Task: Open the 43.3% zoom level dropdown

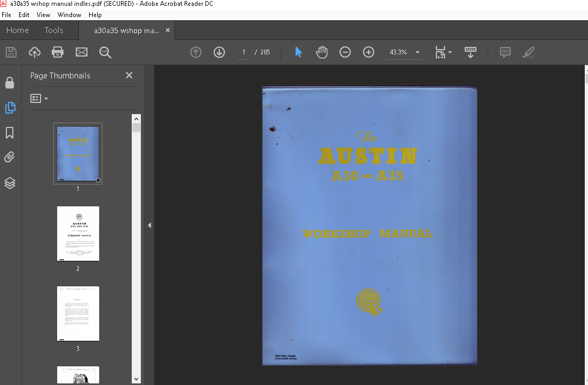Action: (x=417, y=52)
